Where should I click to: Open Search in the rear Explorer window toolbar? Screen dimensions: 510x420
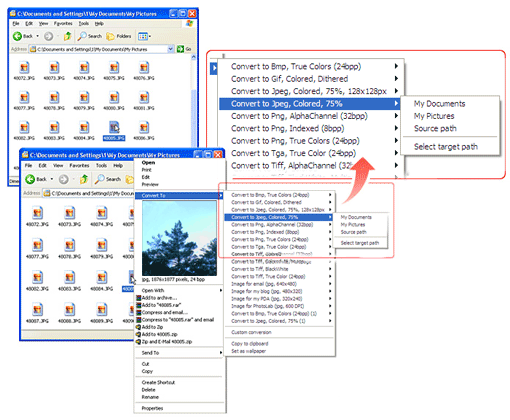pos(90,36)
